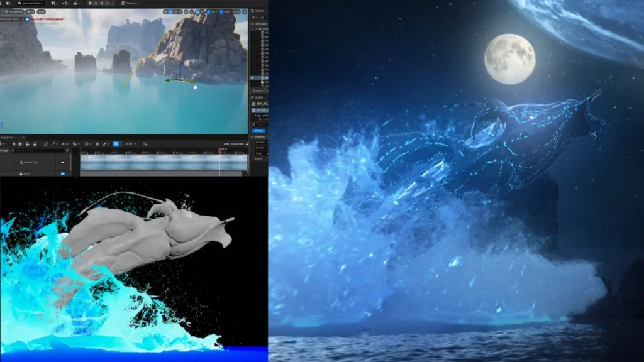This screenshot has height=362, width=644.
Task: Click the Perspective viewport button
Action: pyautogui.click(x=14, y=11)
